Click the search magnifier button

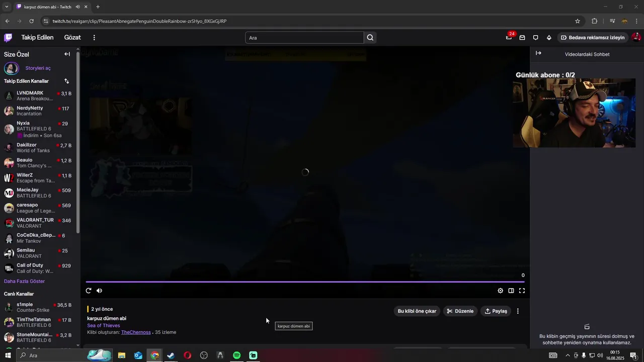coord(370,38)
